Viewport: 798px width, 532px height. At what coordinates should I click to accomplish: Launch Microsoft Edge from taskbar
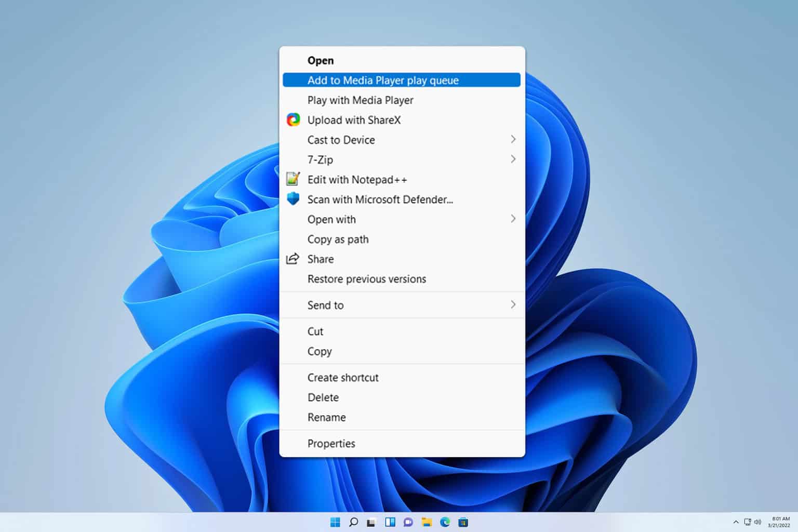pos(445,522)
